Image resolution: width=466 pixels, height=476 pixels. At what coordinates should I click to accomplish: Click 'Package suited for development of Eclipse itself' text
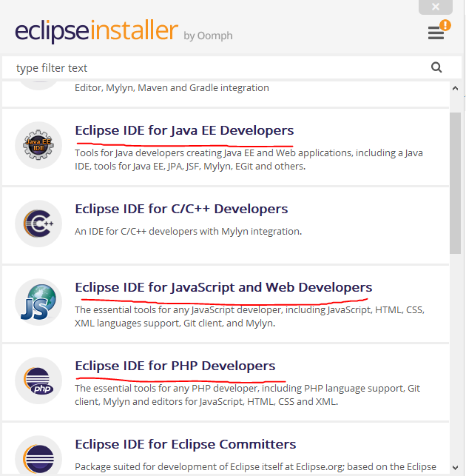(x=255, y=467)
